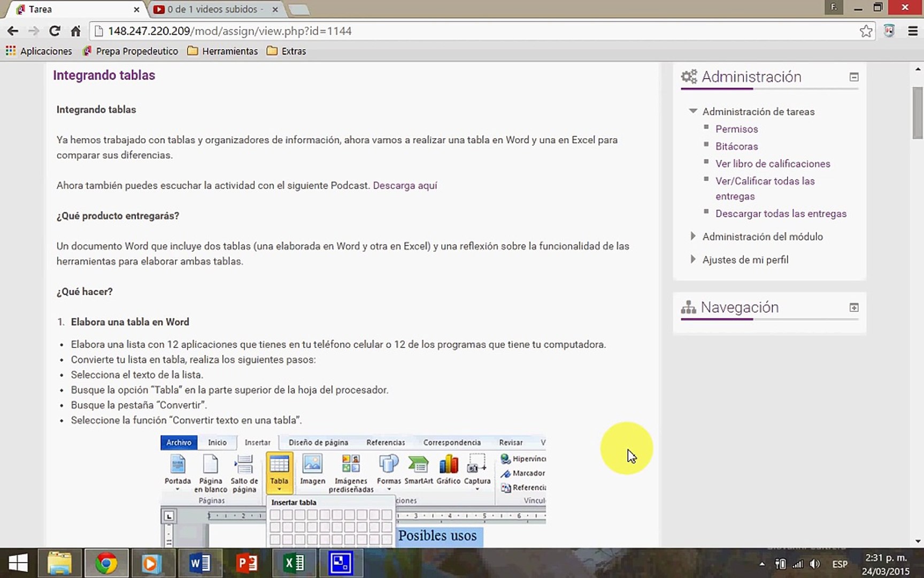This screenshot has width=924, height=578.
Task: Open the Aplicaciones apps shortcut
Action: tap(39, 51)
